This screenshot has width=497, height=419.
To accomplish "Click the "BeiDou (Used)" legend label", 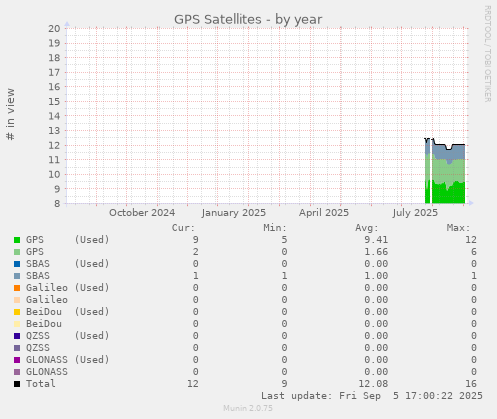I will (x=68, y=312).
